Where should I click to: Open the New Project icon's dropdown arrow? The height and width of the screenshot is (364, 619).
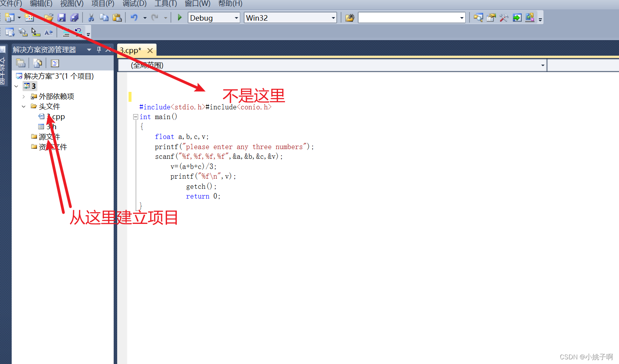tap(19, 18)
